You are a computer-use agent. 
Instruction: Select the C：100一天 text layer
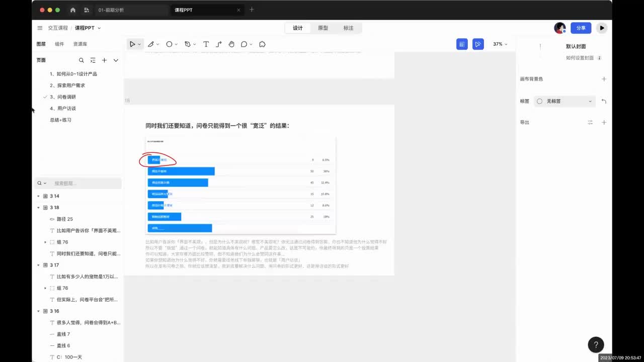[69, 357]
